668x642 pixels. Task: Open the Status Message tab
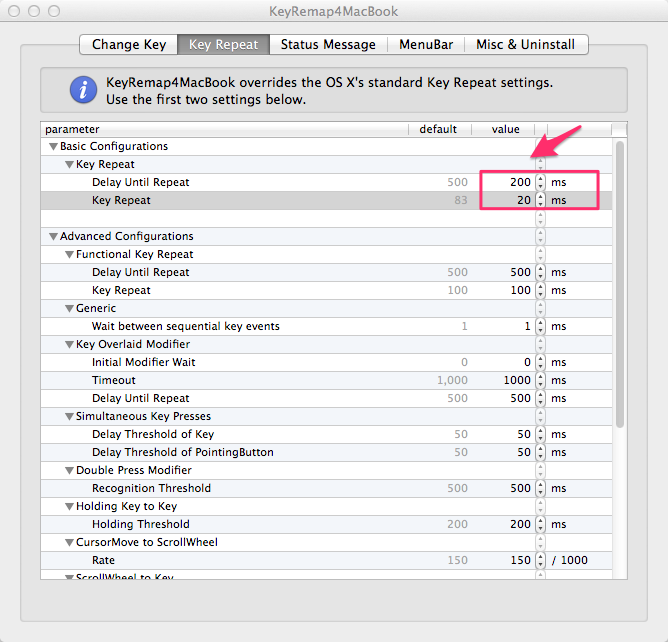click(x=328, y=44)
